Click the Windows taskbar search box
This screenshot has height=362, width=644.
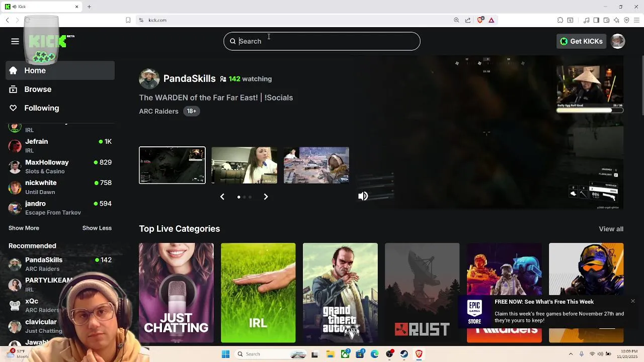tap(271, 354)
